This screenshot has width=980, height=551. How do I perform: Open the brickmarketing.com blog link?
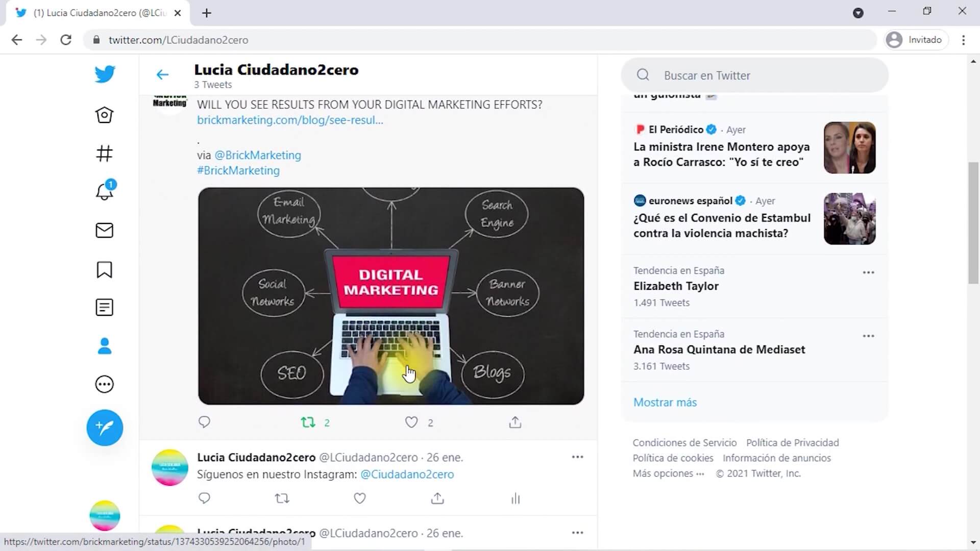coord(290,120)
